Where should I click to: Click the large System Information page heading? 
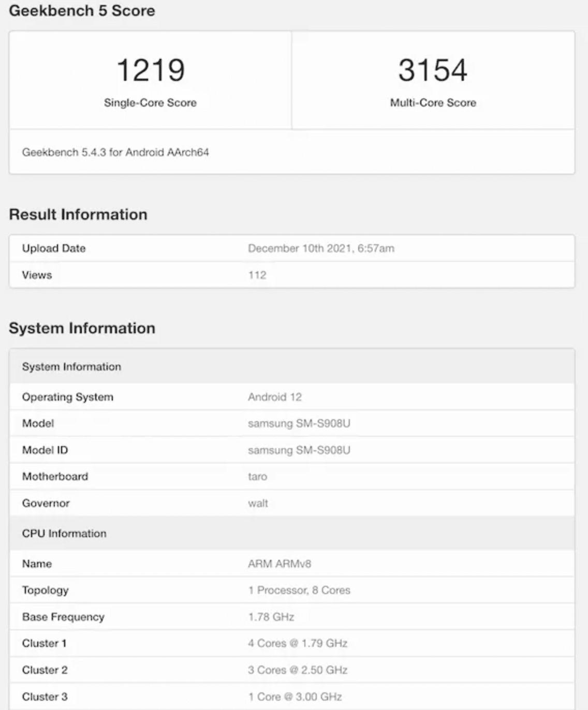coord(82,328)
